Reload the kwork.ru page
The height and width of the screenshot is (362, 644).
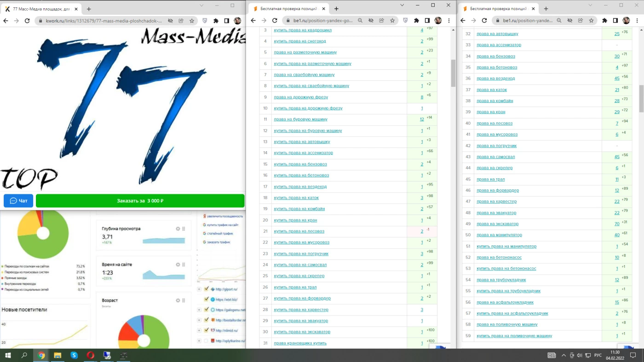point(27,21)
